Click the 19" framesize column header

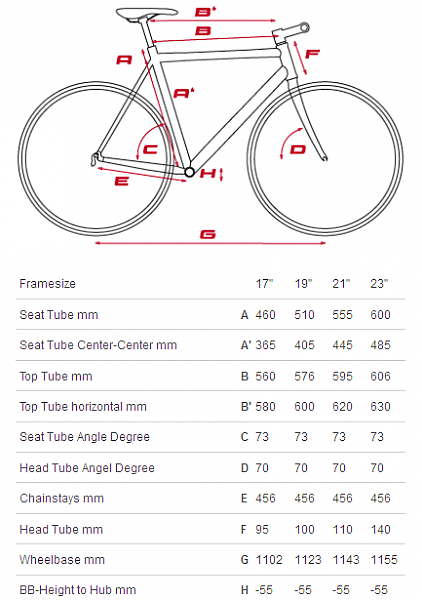click(x=303, y=284)
